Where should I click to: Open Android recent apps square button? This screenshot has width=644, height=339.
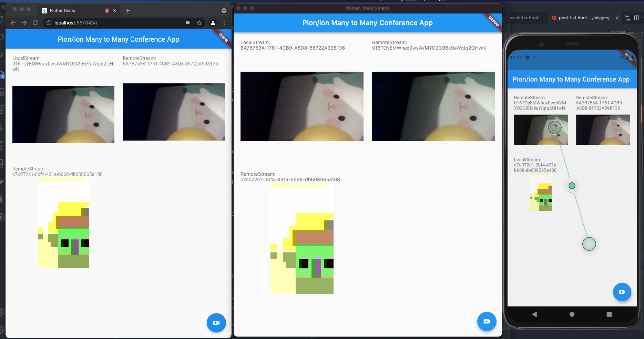(609, 314)
